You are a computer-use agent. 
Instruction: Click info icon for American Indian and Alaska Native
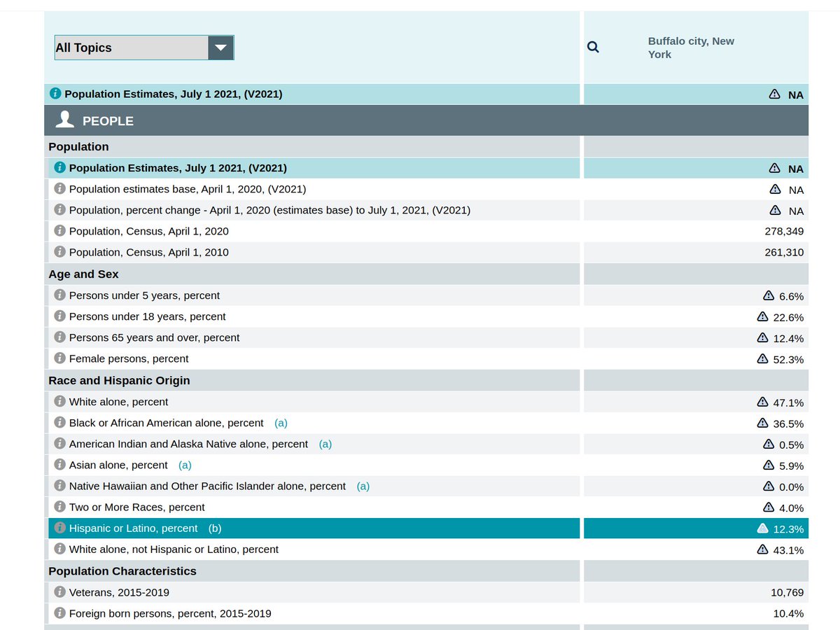tap(60, 444)
